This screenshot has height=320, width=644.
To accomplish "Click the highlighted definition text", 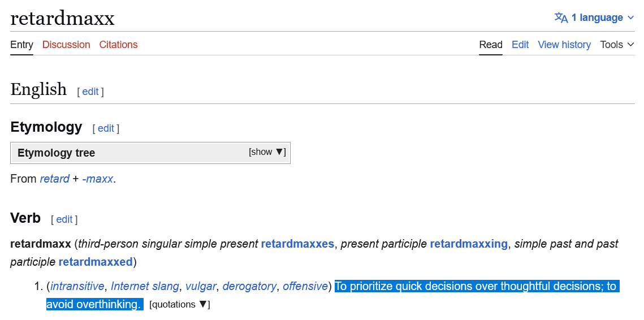I will click(332, 295).
